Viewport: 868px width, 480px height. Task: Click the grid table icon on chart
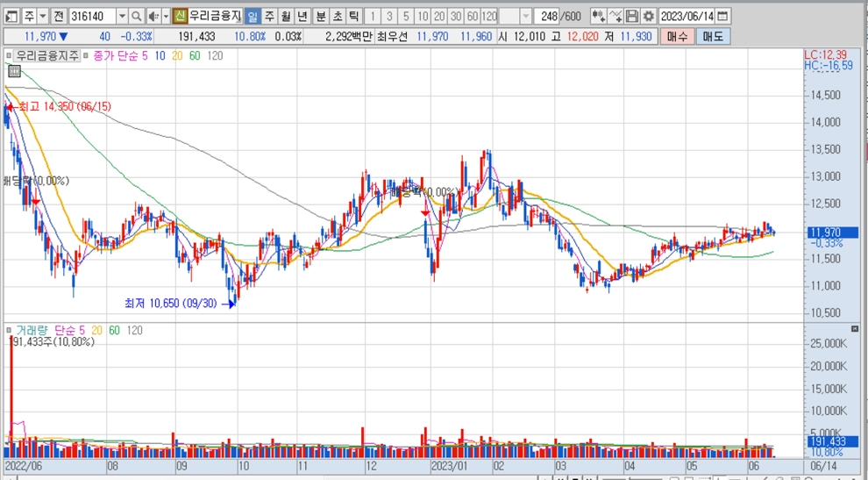(14, 70)
